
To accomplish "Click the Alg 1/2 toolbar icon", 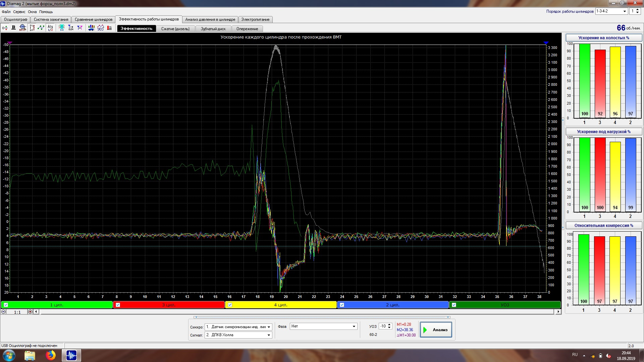I will (x=50, y=28).
